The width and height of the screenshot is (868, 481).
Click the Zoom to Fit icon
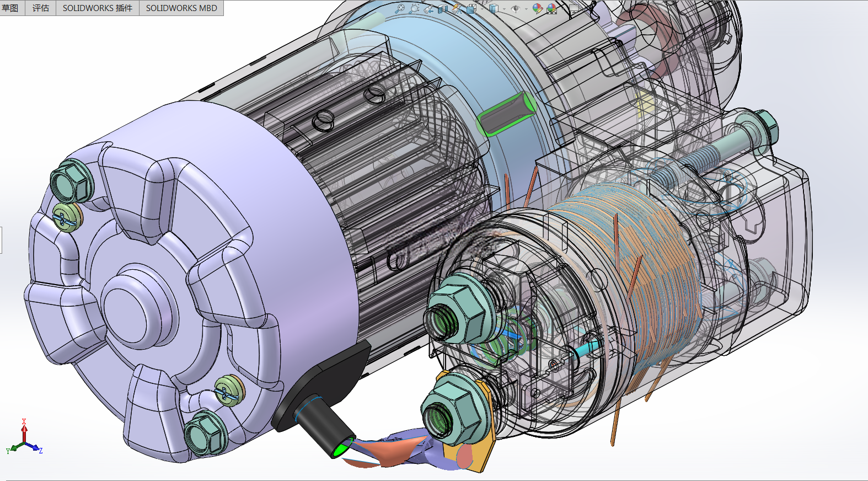tap(400, 8)
